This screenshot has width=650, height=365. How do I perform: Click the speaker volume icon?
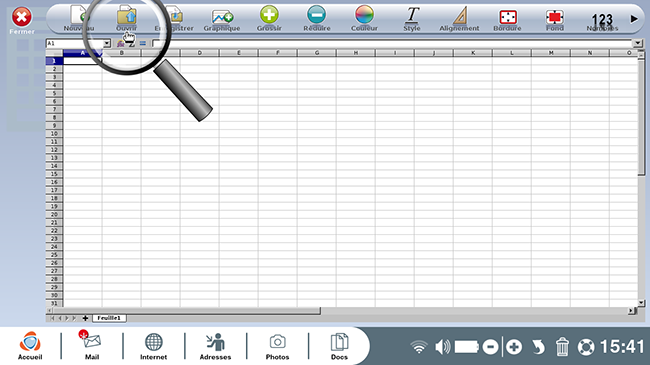tap(442, 347)
